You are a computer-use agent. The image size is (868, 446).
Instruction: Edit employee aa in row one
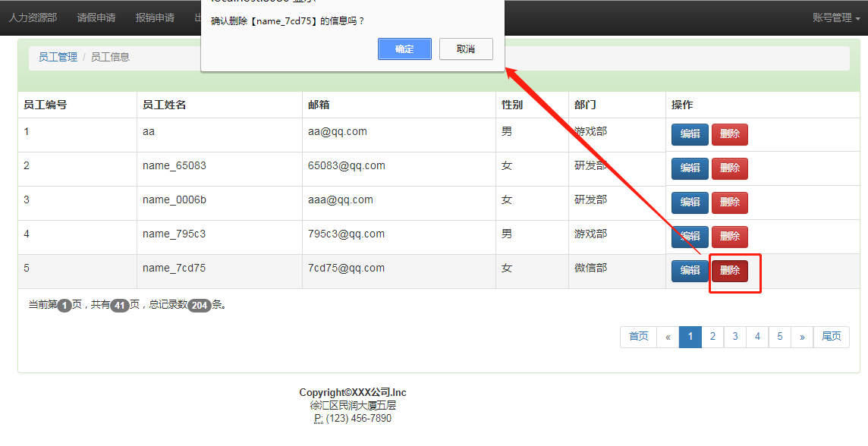click(690, 134)
